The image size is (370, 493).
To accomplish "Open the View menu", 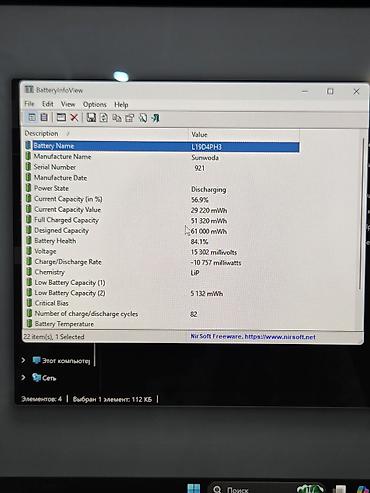I will (x=68, y=104).
